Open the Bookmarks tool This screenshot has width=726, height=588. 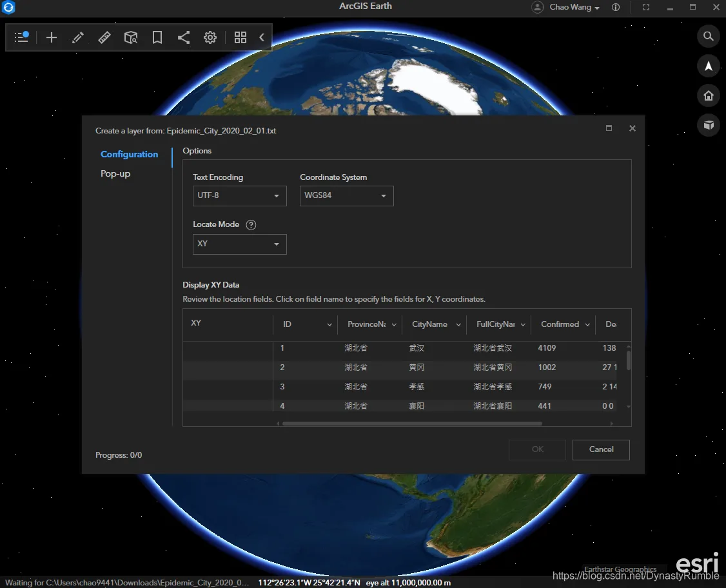point(157,37)
